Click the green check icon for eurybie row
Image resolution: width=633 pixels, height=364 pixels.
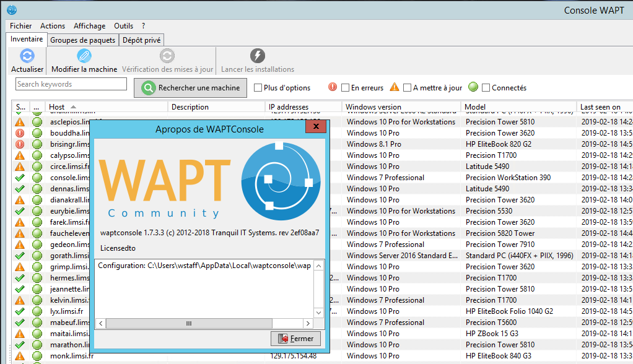point(19,211)
